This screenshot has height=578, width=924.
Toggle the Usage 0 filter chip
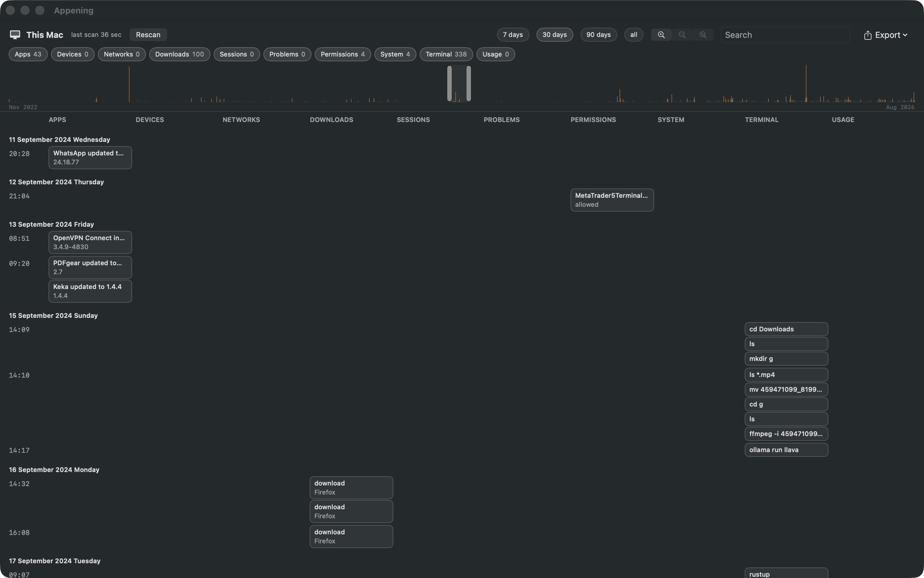tap(496, 54)
